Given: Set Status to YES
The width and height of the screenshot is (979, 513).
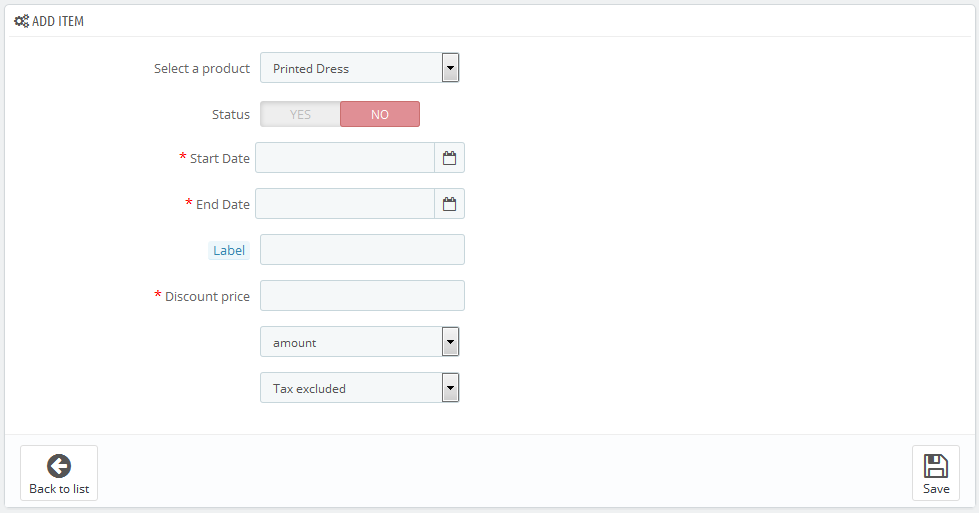Looking at the screenshot, I should coord(300,114).
